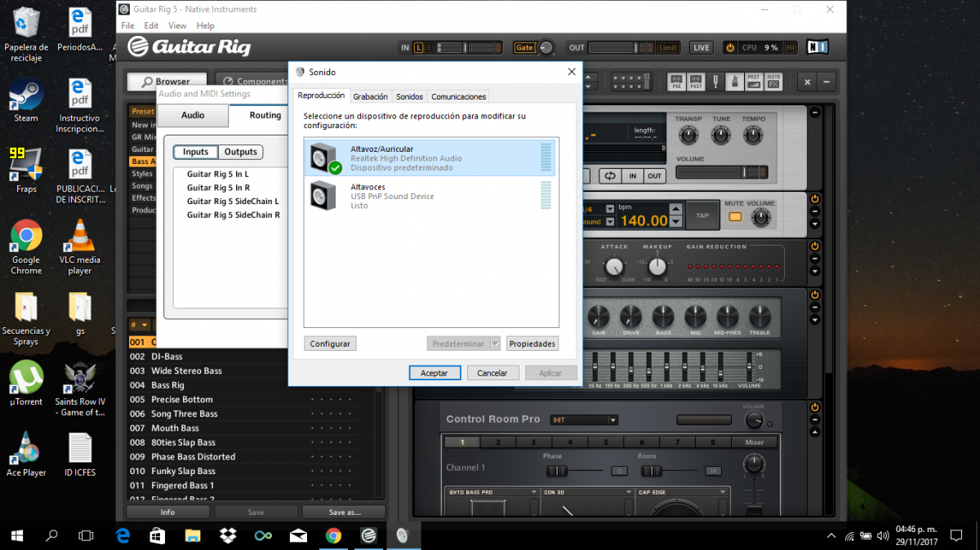The width and height of the screenshot is (980, 550).
Task: Open the Master FX section
Action: pyautogui.click(x=773, y=82)
